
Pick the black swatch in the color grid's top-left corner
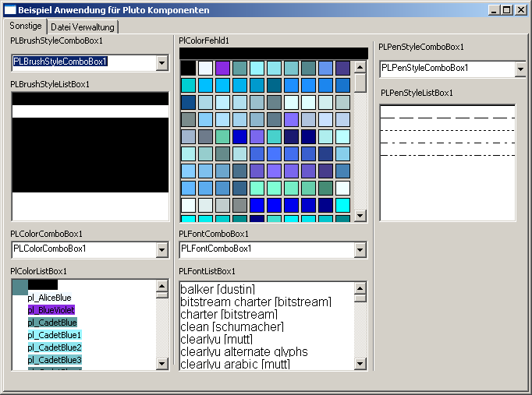point(188,68)
